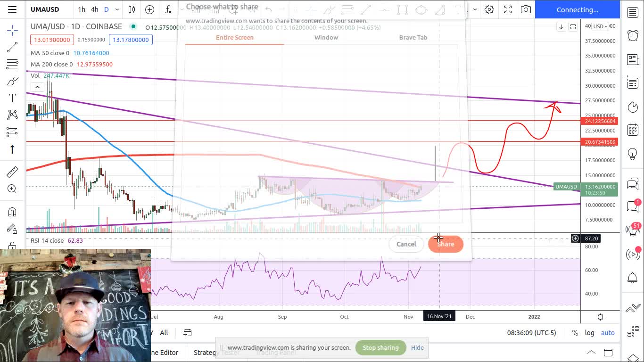Screen dimensions: 644x362
Task: Select the ruler measure tool
Action: tap(12, 172)
